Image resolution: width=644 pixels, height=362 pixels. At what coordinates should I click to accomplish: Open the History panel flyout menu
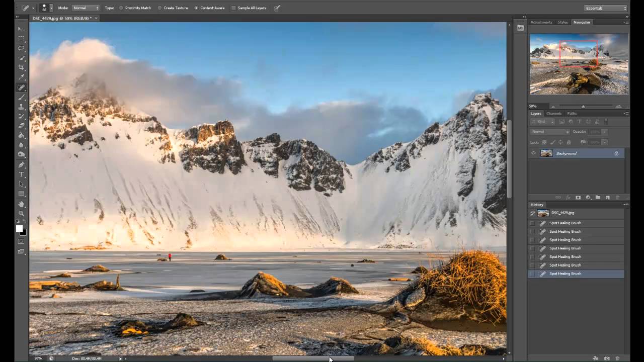[x=626, y=205]
